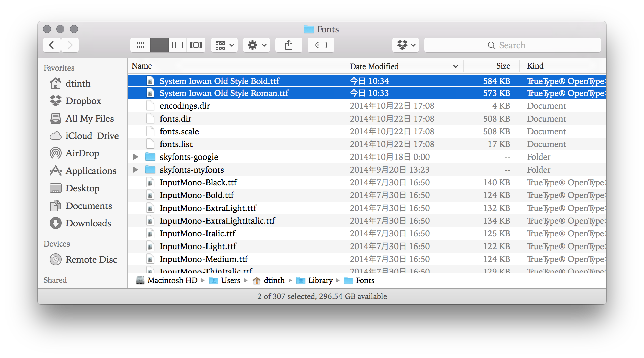Select System Iowan Old Style Roman.ttf
The image size is (644, 358).
367,93
